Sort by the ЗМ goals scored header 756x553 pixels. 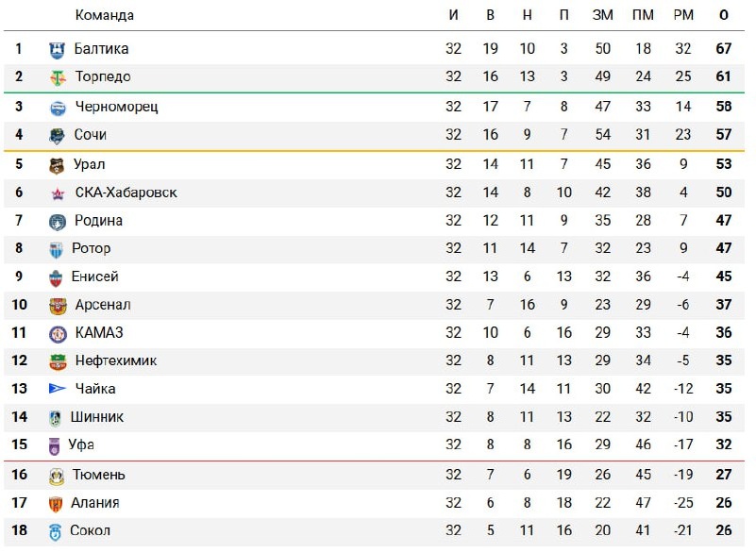[603, 15]
